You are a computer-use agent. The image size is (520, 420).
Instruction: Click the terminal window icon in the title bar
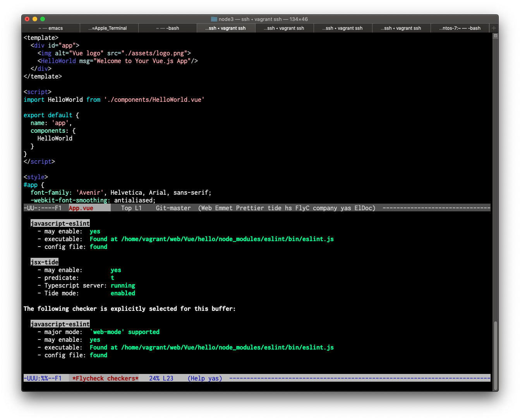[x=213, y=19]
